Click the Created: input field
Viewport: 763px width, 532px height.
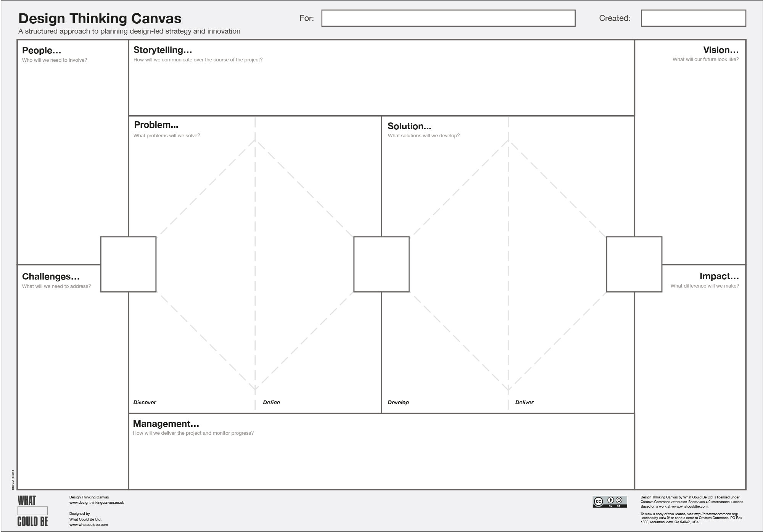(694, 17)
